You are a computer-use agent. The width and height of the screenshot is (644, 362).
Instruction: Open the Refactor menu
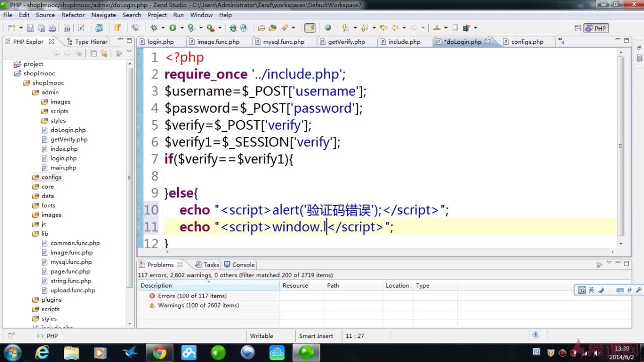click(73, 15)
